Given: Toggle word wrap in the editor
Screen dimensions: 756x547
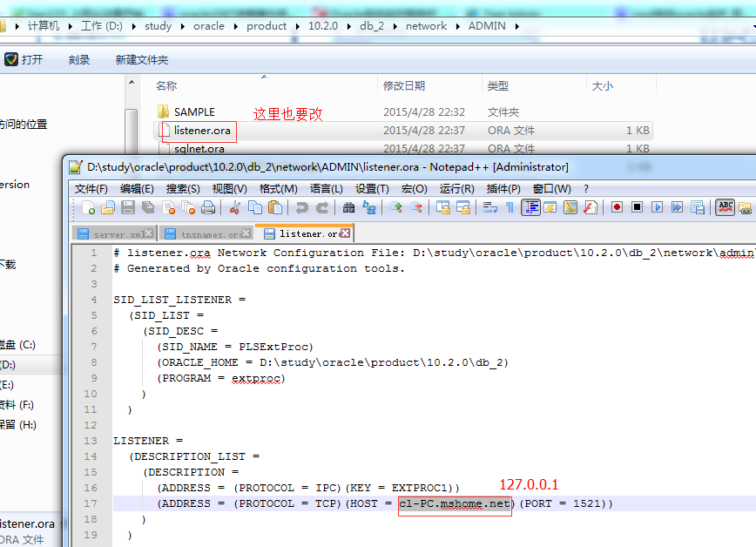Looking at the screenshot, I should [490, 207].
